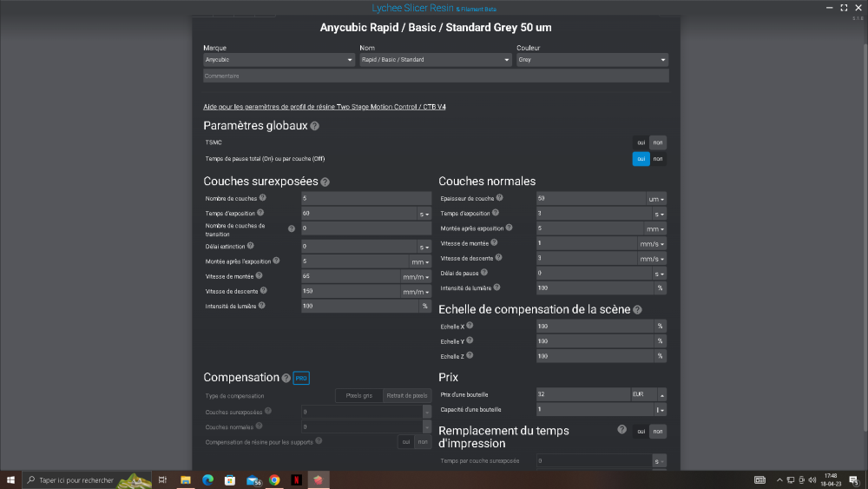
Task: Open Netflix from taskbar
Action: tap(297, 480)
